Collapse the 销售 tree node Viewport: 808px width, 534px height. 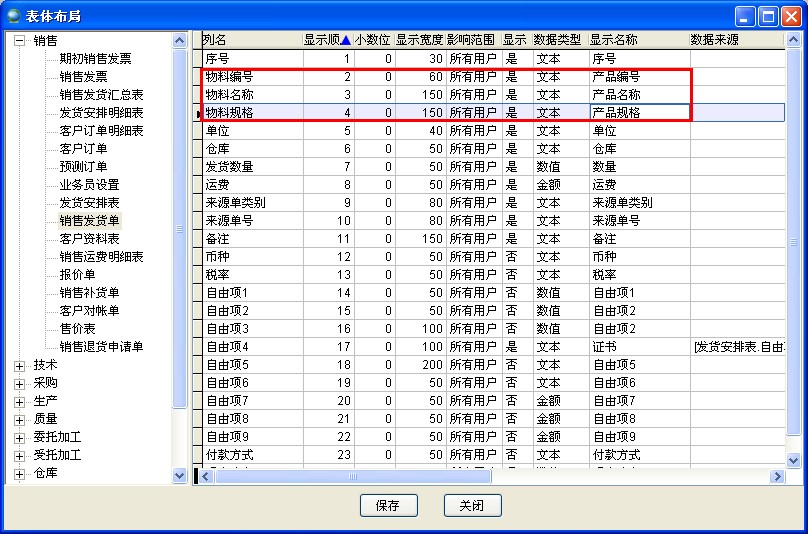[19, 41]
